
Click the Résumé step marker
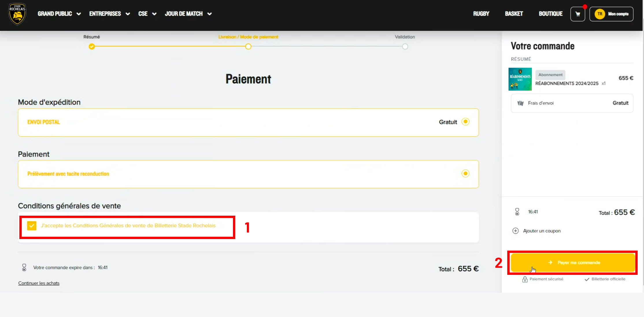click(92, 46)
